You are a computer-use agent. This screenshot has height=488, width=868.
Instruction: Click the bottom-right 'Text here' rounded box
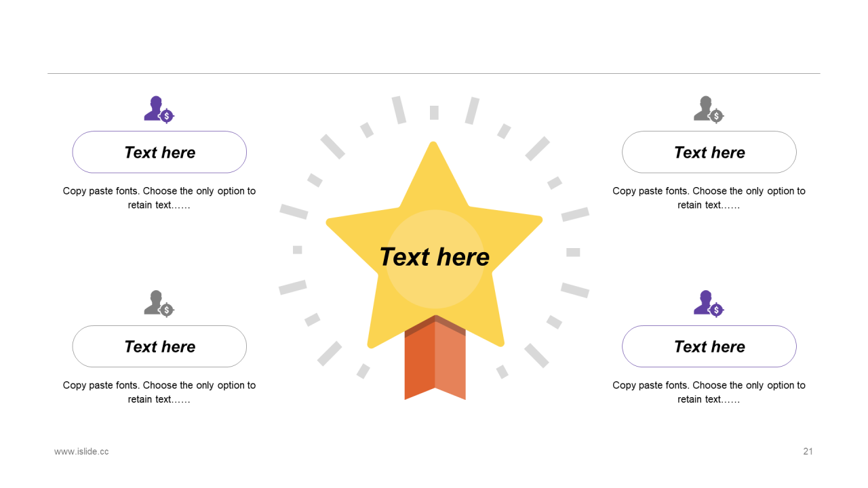[x=709, y=346]
